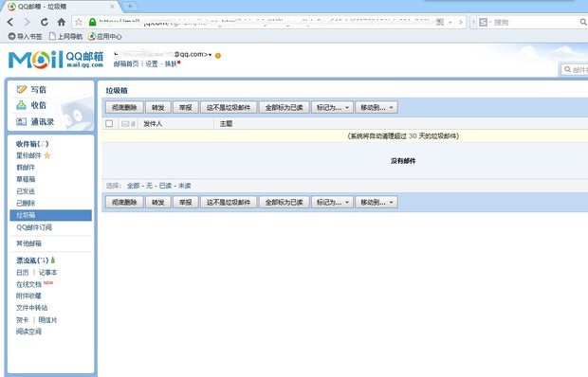The width and height of the screenshot is (588, 377).
Task: Click the lower 举报 report button
Action: 185,202
